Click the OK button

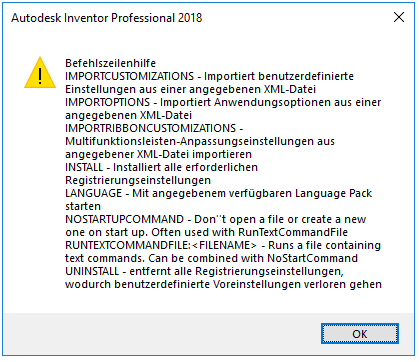(x=360, y=333)
